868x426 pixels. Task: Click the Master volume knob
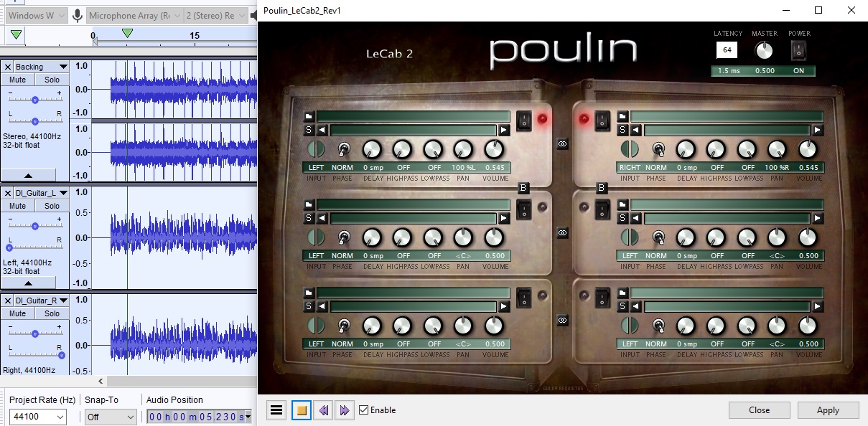tap(765, 49)
